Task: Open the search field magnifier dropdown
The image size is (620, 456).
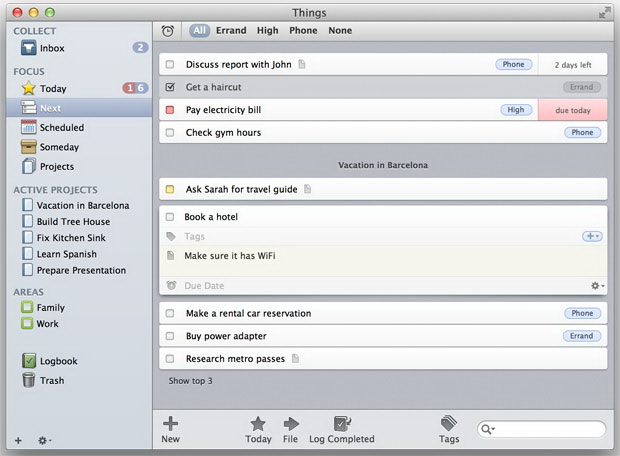Action: point(488,429)
